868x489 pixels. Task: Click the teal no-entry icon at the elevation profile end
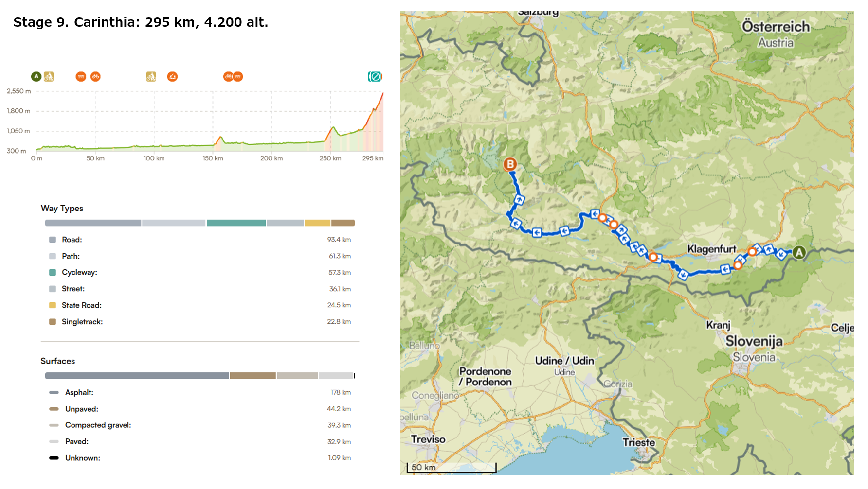coord(375,76)
